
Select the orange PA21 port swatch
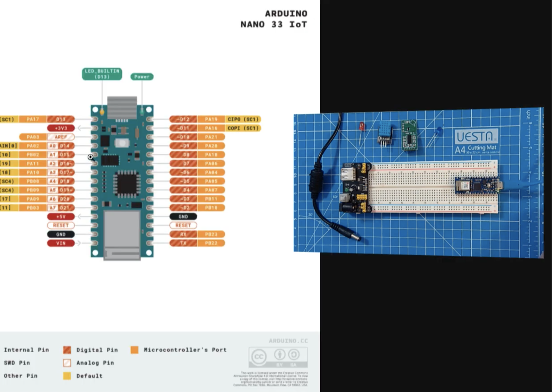coord(211,137)
